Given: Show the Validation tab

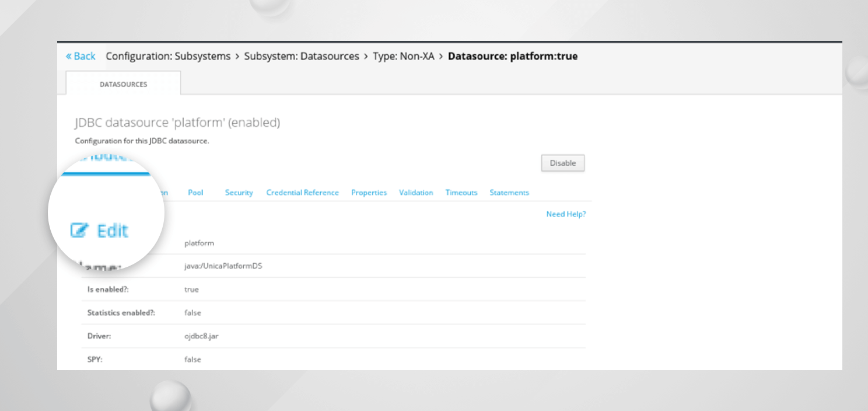Looking at the screenshot, I should pos(416,193).
